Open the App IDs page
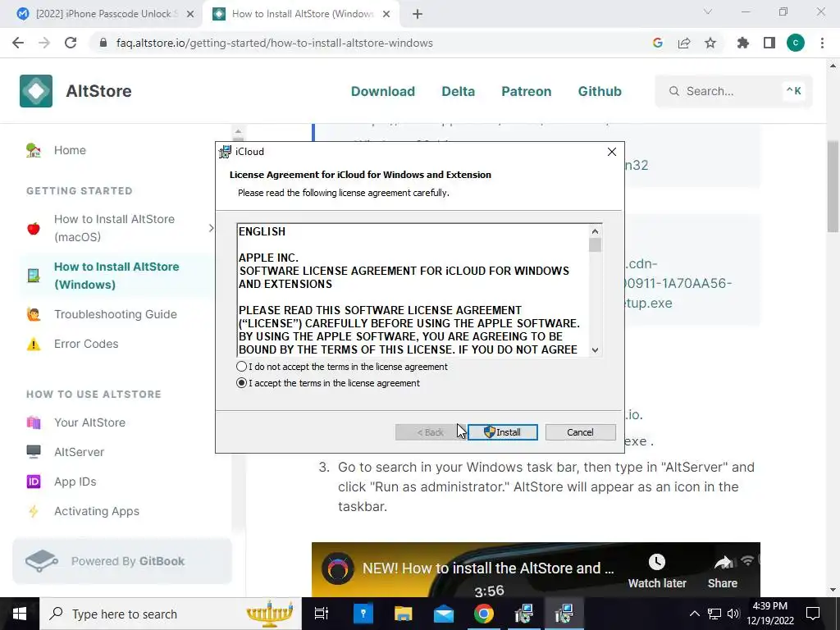Image resolution: width=840 pixels, height=630 pixels. 75,482
